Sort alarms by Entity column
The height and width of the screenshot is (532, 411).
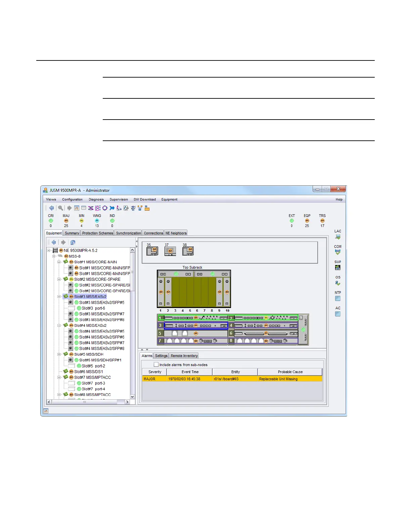[235, 372]
